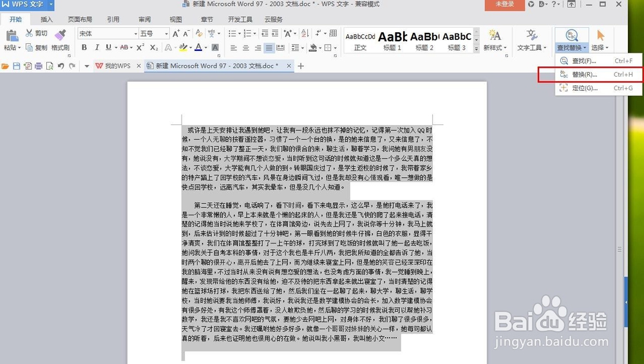The width and height of the screenshot is (644, 364).
Task: Switch to the 视图 (View) tab
Action: pyautogui.click(x=176, y=19)
